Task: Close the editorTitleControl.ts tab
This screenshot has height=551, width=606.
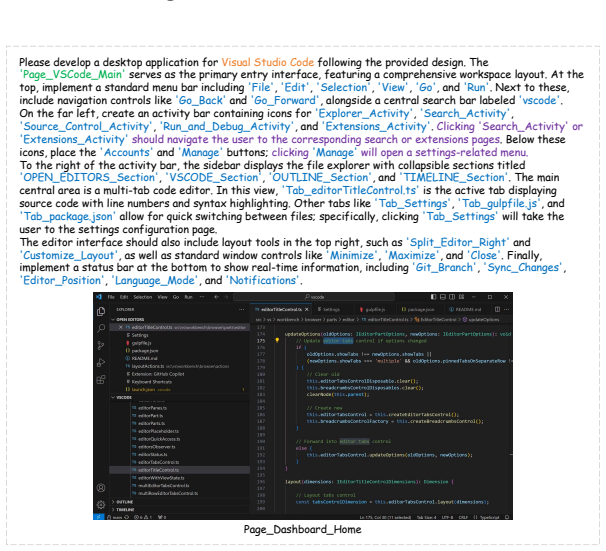Action: tap(306, 310)
